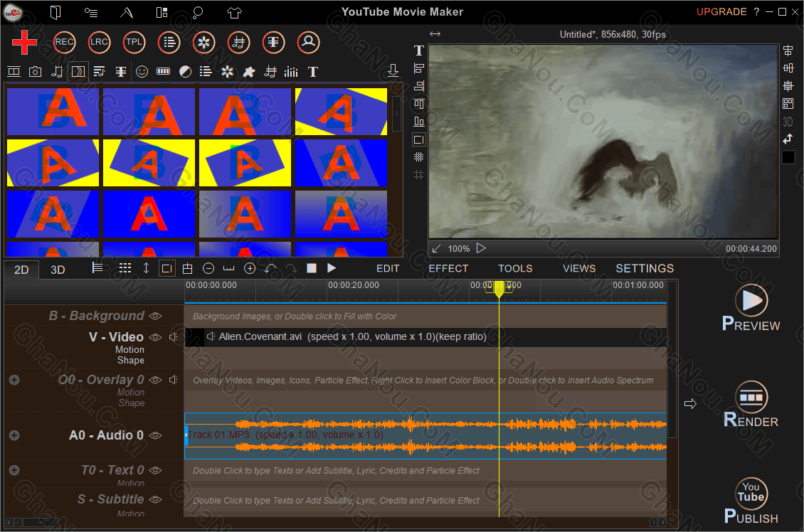Click the rotate arrow icon right of preview

tap(788, 139)
